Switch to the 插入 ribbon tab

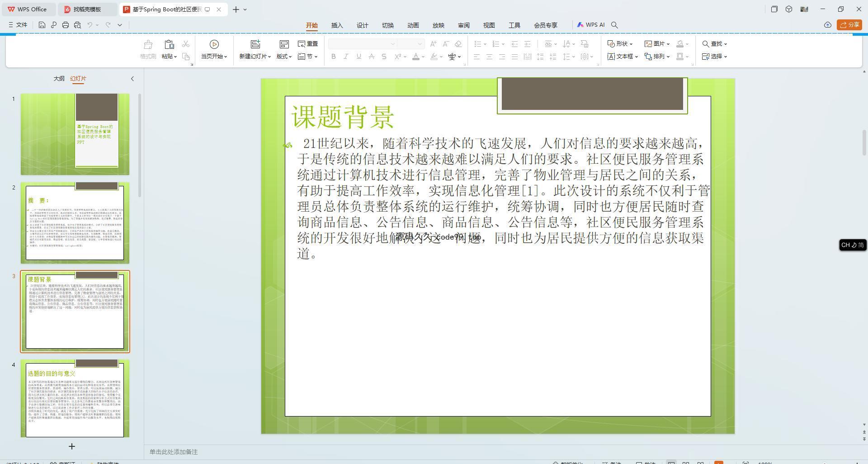(337, 25)
